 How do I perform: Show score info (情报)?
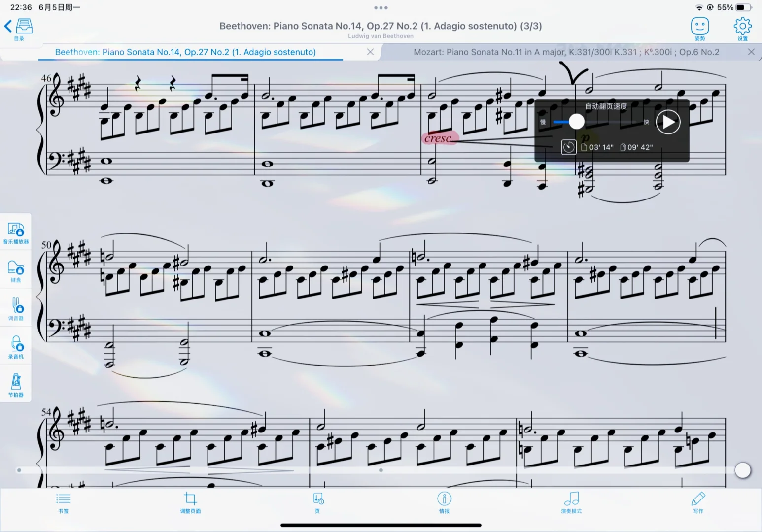click(444, 503)
